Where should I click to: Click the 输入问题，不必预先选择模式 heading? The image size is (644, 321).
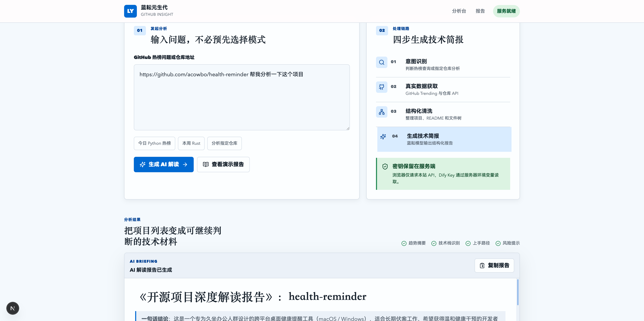coord(208,40)
